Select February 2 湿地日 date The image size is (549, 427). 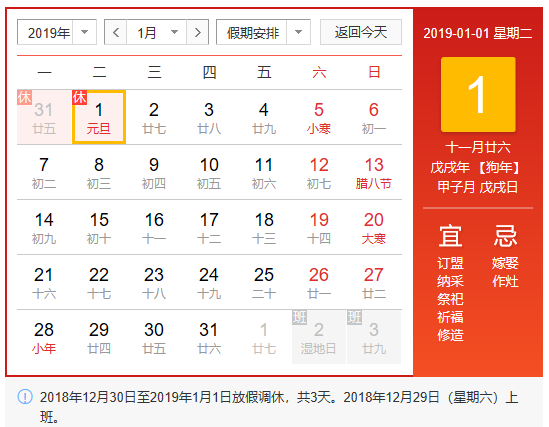[319, 337]
